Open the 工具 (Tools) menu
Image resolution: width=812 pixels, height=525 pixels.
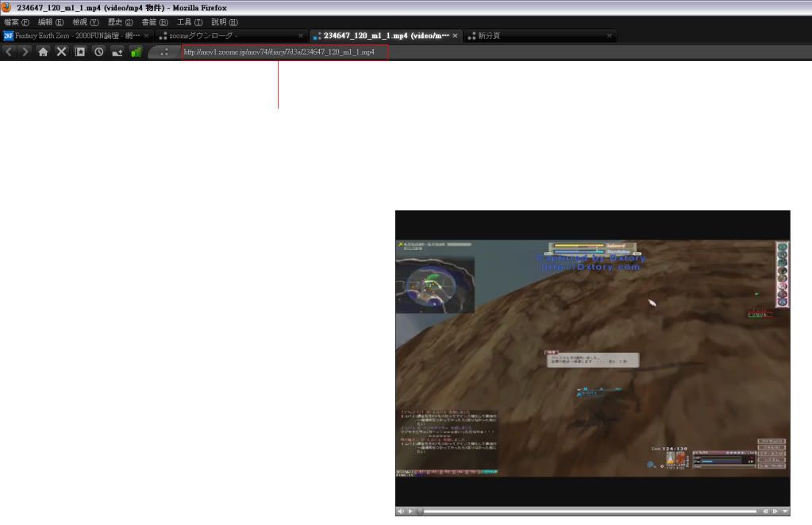point(190,22)
